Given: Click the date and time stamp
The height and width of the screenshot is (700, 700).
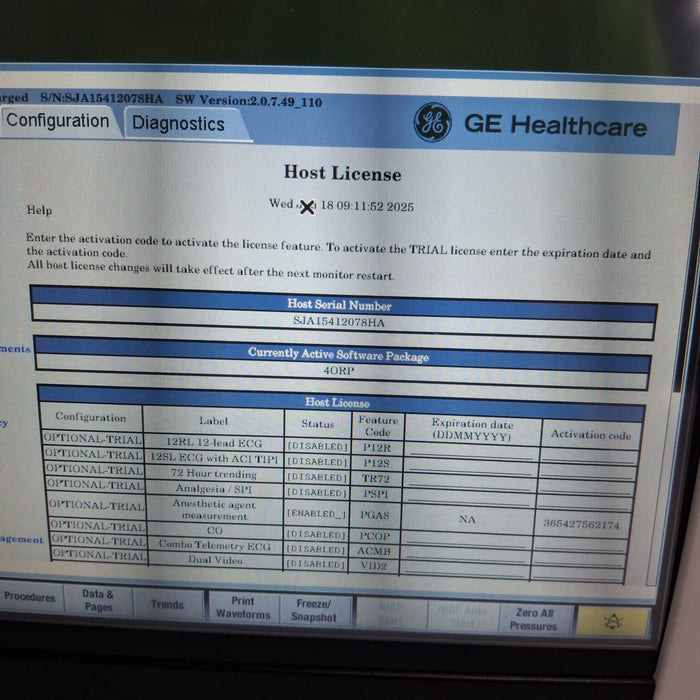Looking at the screenshot, I should tap(342, 205).
